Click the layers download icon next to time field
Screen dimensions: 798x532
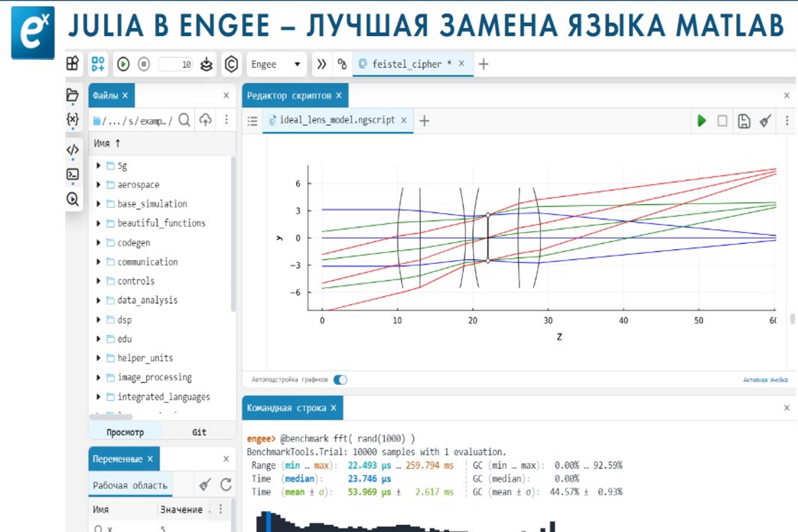[x=207, y=65]
